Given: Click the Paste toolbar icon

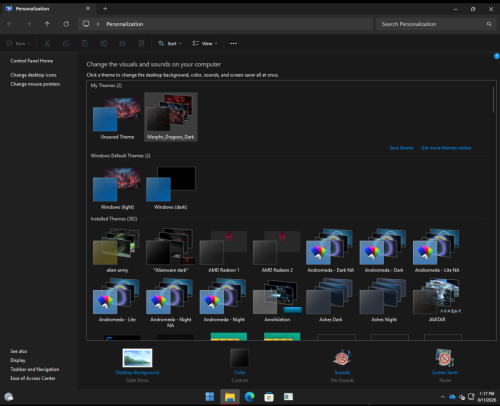Looking at the screenshot, I should [85, 43].
